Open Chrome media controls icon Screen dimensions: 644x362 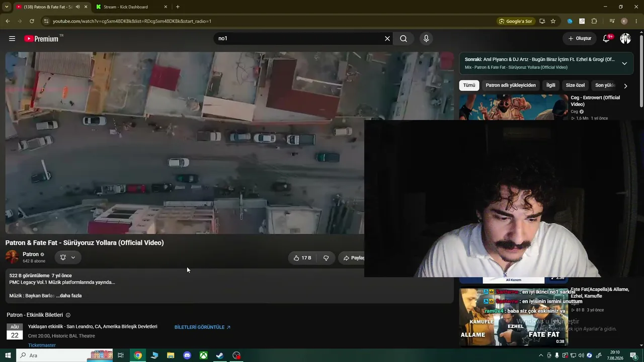point(612,21)
